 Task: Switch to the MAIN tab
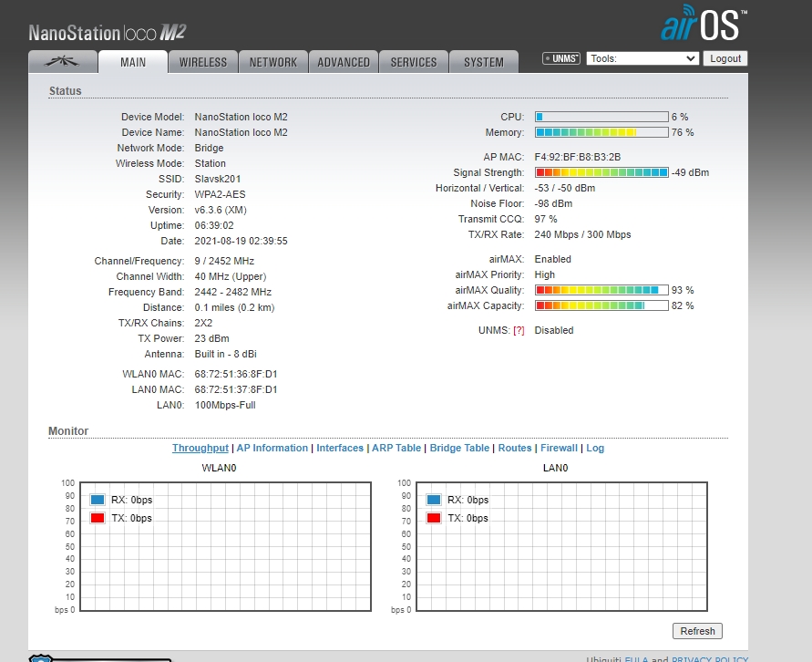[133, 62]
